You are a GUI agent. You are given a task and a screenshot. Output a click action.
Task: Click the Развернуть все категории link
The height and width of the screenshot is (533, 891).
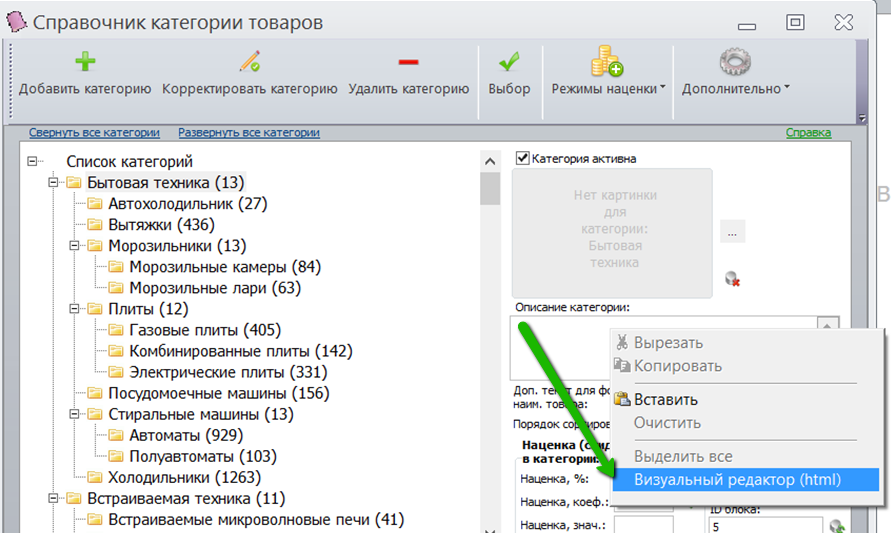(x=249, y=132)
